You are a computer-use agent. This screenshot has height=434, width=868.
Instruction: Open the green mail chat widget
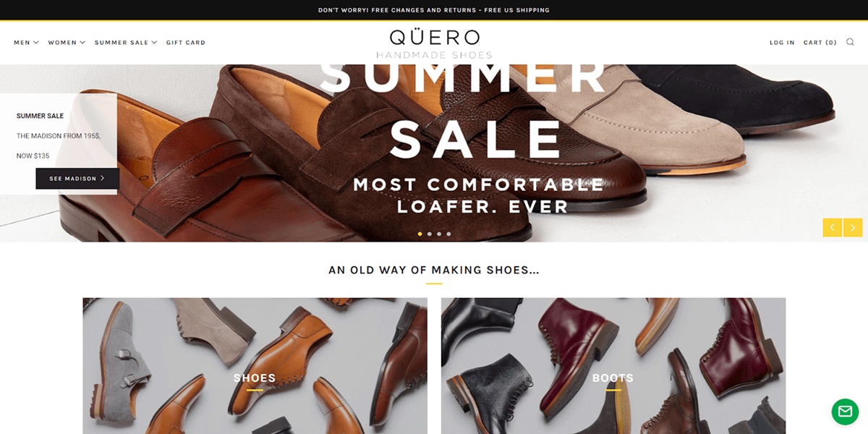click(x=845, y=412)
